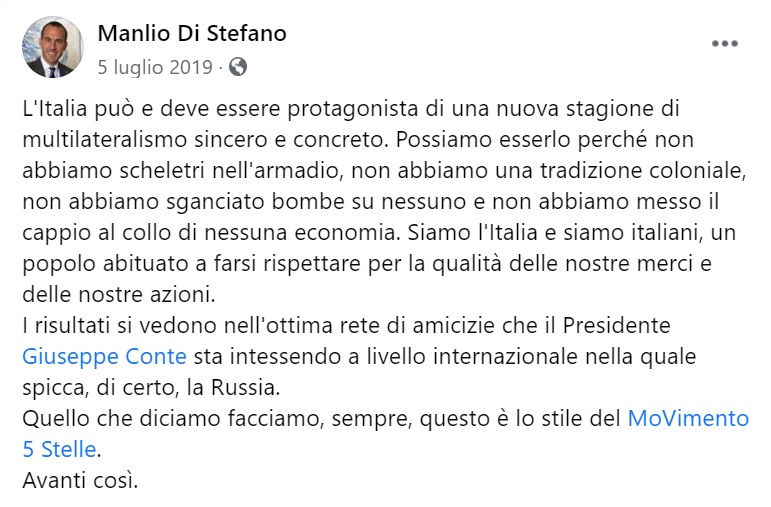Click the word multilateralismo in the post
Viewport: 771px width, 507px height.
click(x=105, y=140)
